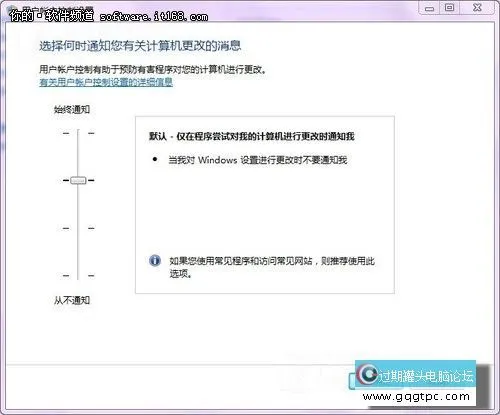Minimize the User Account Control window
This screenshot has height=415, width=500.
pyautogui.click(x=430, y=8)
